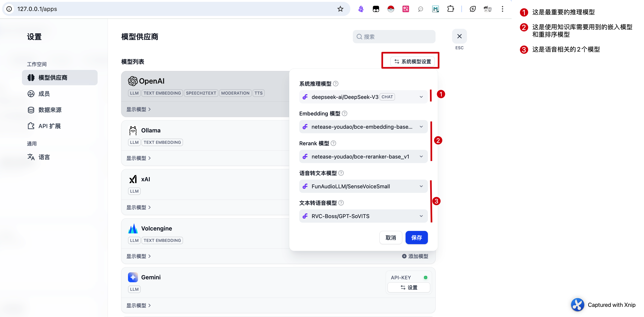Image resolution: width=644 pixels, height=317 pixels.
Task: Click 保存 to save model settings
Action: tap(417, 237)
